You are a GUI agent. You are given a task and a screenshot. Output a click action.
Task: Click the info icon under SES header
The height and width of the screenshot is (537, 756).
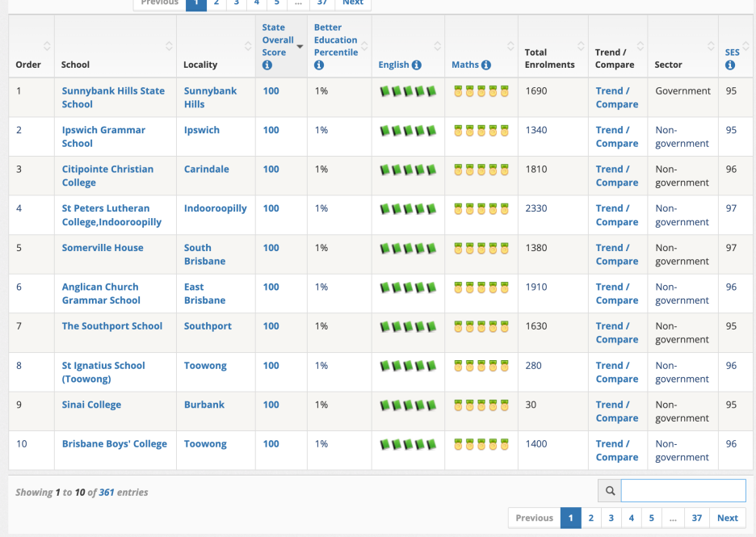tap(730, 65)
